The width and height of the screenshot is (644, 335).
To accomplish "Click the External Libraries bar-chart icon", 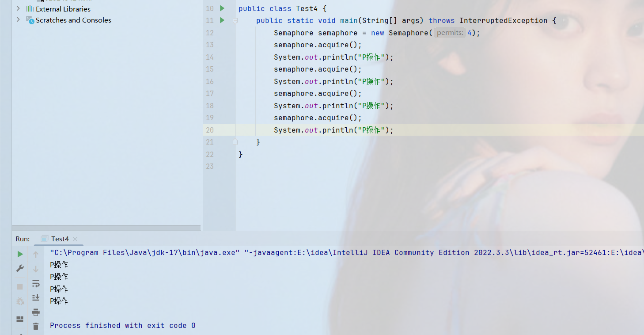I will coord(30,9).
